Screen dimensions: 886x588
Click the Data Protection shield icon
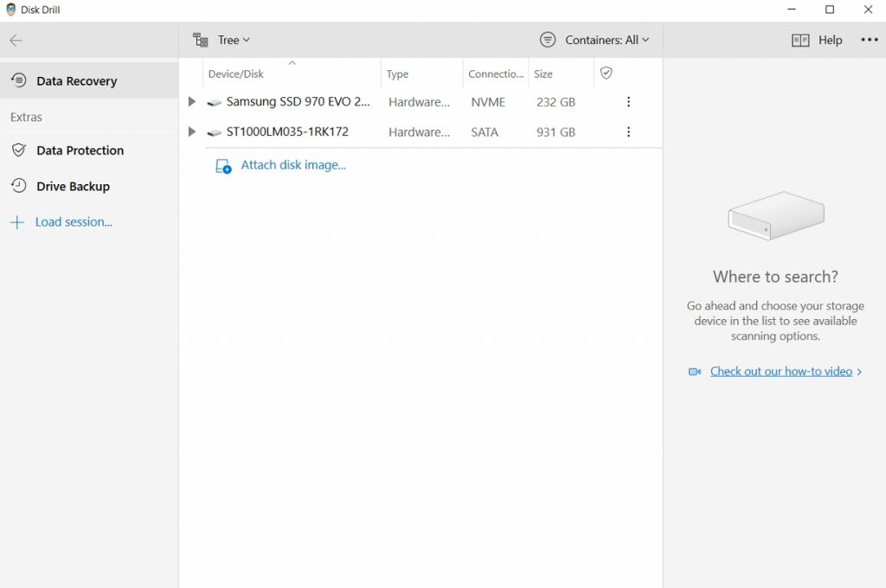(x=19, y=150)
